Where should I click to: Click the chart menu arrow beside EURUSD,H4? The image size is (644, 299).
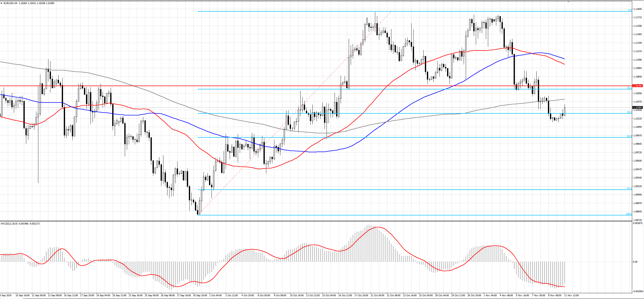coord(2,3)
